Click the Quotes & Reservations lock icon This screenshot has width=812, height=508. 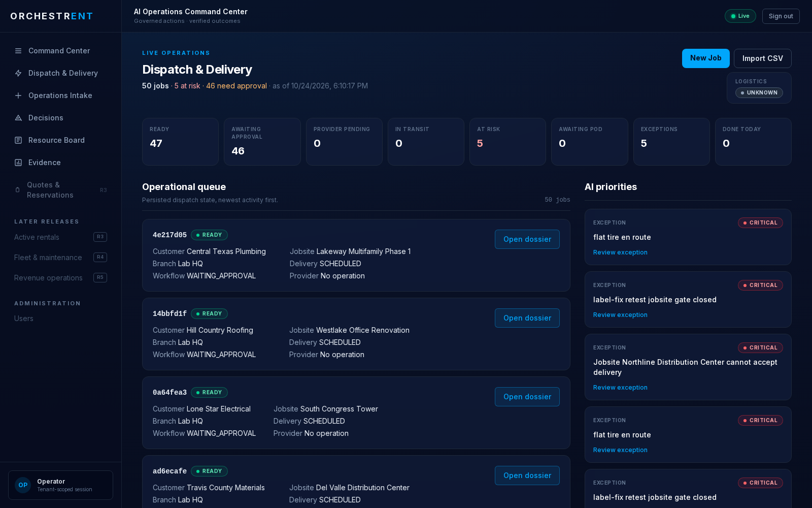click(18, 190)
